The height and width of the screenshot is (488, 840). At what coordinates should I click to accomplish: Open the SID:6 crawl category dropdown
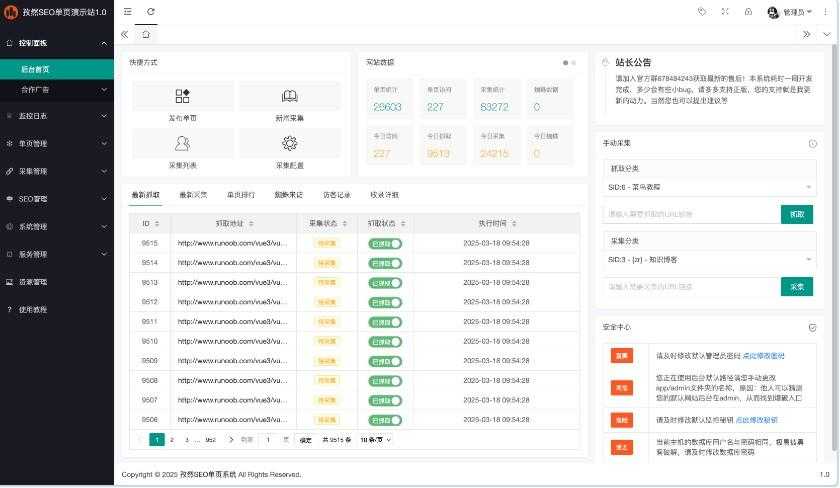(x=710, y=187)
